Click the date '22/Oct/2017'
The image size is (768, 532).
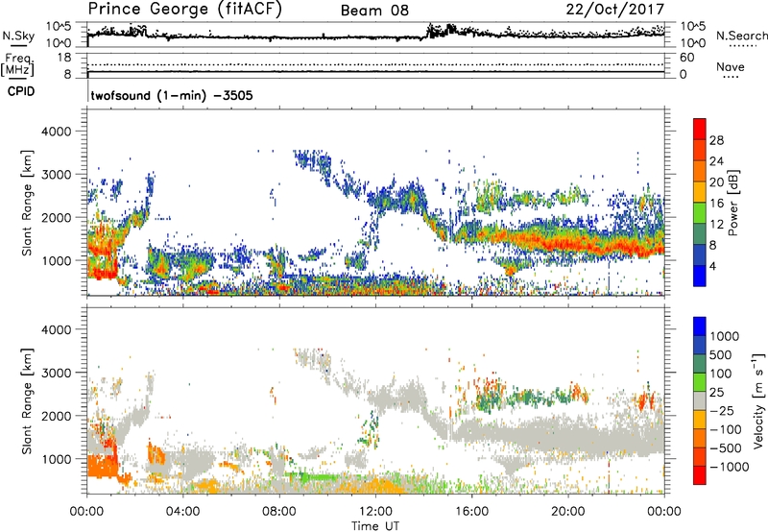(x=615, y=10)
